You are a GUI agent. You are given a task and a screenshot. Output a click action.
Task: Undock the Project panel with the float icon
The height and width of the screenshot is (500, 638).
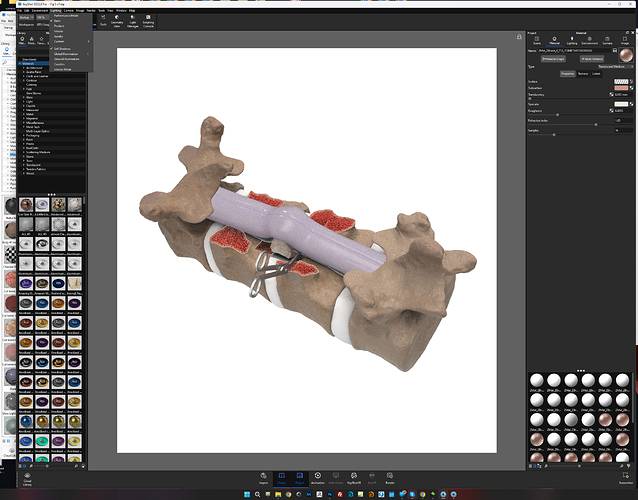(x=627, y=33)
